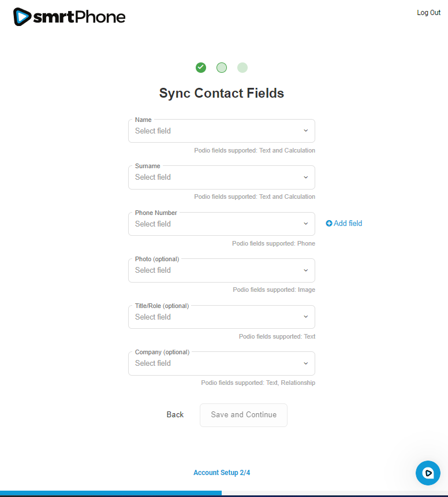
Task: Click the blue setup progress bar
Action: [x=110, y=493]
